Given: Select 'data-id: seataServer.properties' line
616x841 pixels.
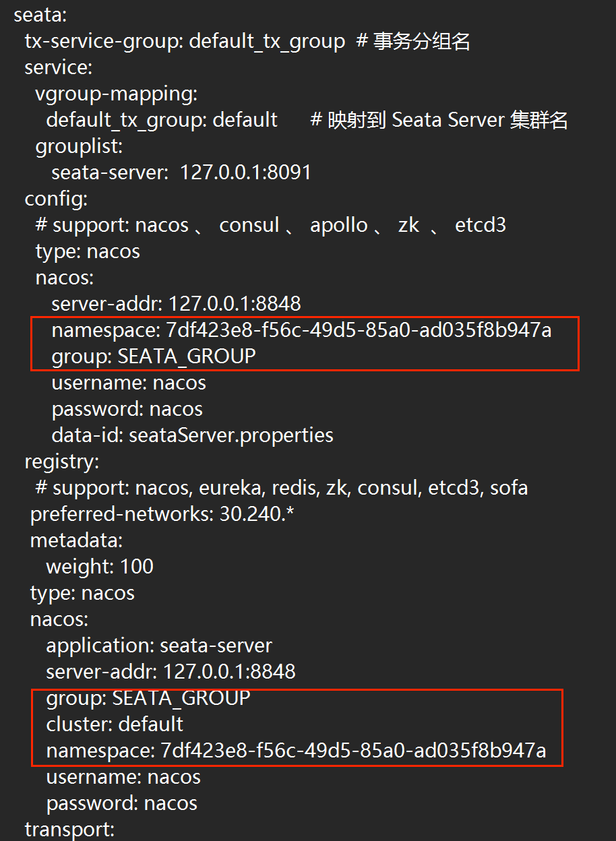Looking at the screenshot, I should (192, 435).
